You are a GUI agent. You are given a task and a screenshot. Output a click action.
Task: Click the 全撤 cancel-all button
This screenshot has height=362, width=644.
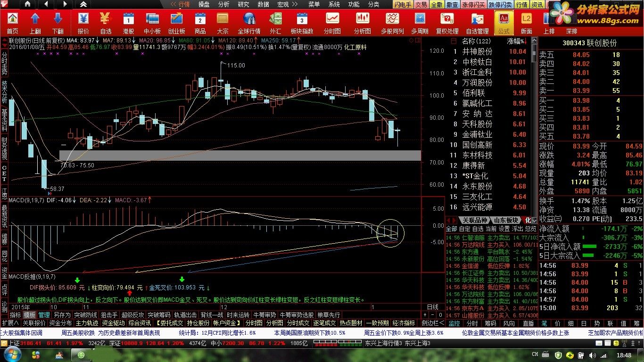point(437,4)
